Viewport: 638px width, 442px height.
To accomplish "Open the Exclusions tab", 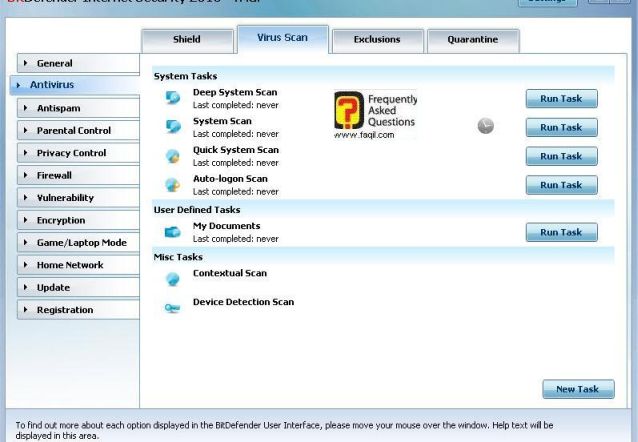I will (378, 40).
